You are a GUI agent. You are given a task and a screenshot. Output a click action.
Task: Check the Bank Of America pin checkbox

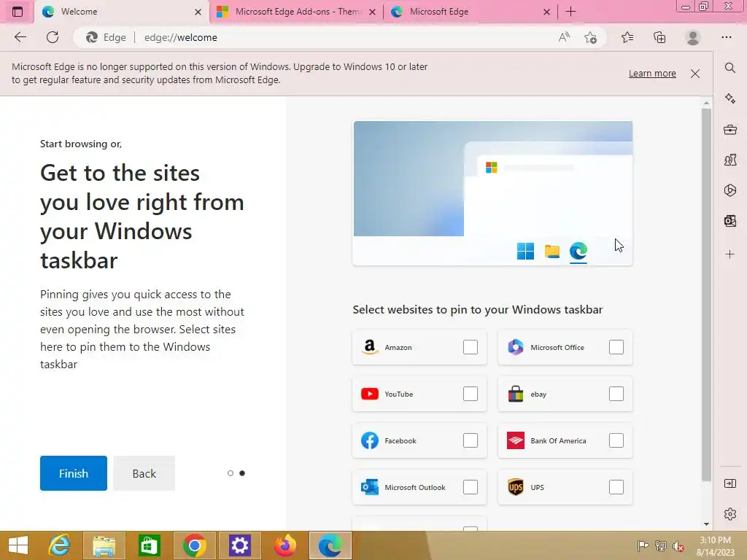click(x=616, y=440)
